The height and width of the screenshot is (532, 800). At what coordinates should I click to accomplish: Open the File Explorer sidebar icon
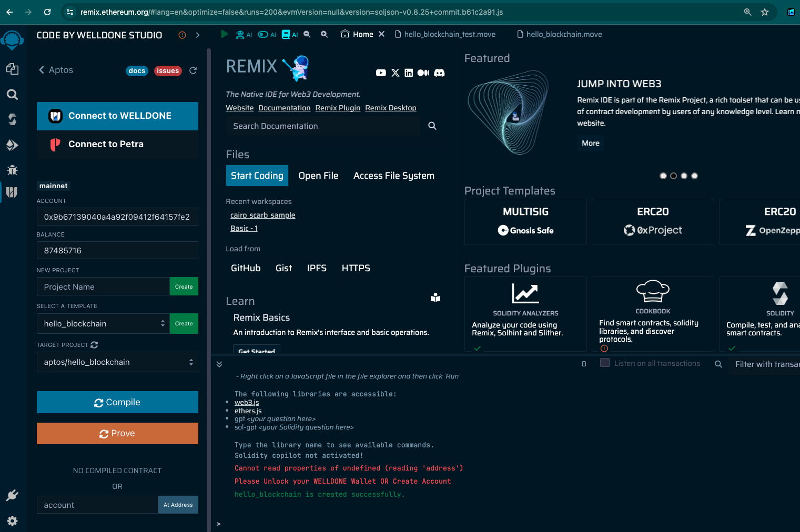pyautogui.click(x=12, y=69)
